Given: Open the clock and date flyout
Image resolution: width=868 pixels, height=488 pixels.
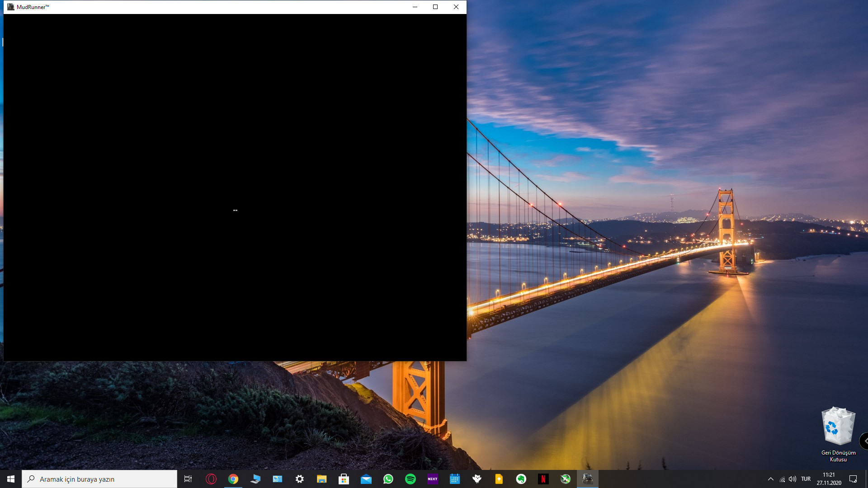Looking at the screenshot, I should pyautogui.click(x=829, y=479).
